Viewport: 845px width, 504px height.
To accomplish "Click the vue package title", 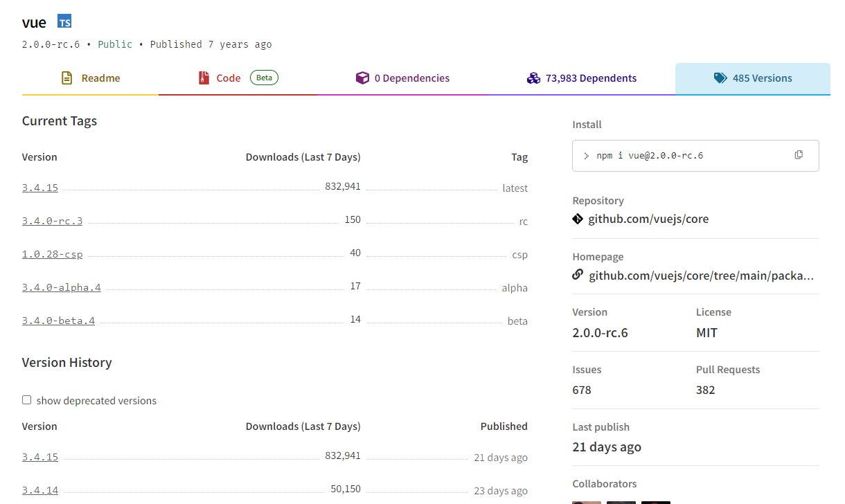I will (x=34, y=23).
